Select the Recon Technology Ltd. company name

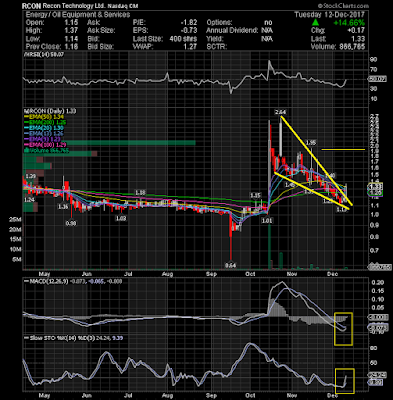point(75,6)
